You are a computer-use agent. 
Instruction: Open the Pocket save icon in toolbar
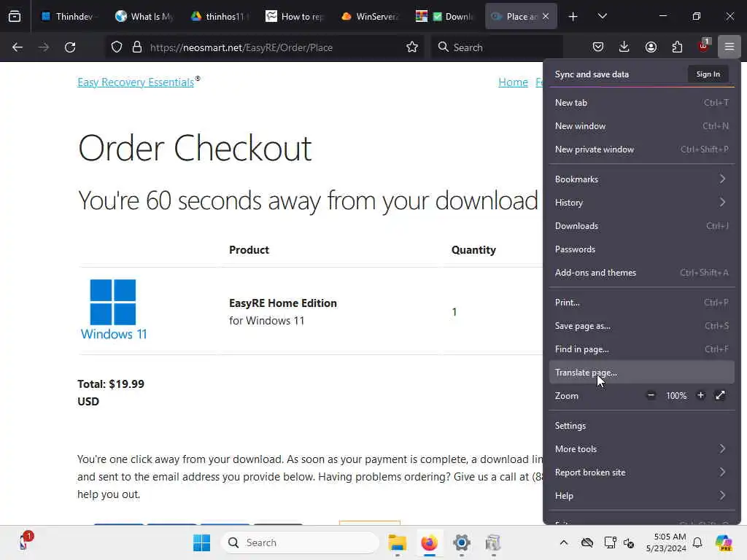[598, 47]
